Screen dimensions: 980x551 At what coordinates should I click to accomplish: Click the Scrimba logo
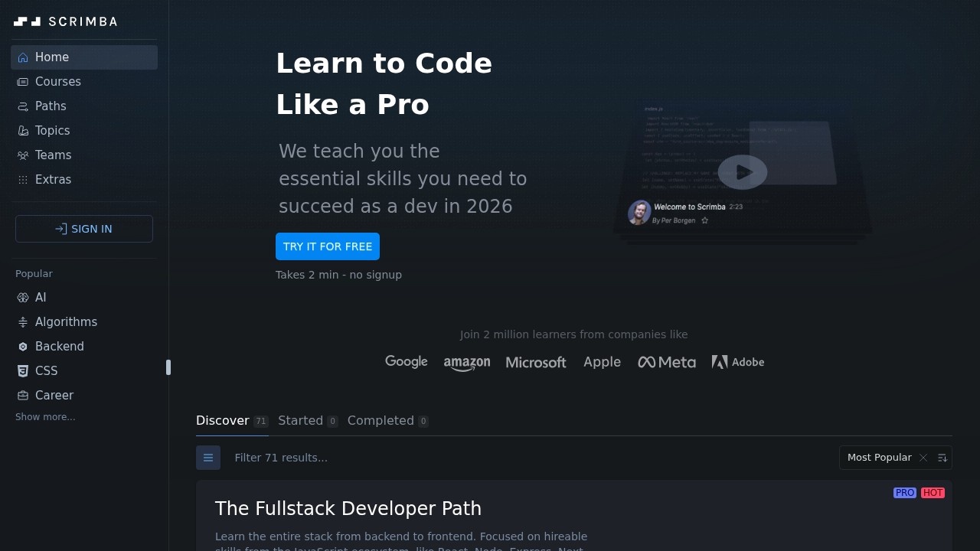click(66, 21)
